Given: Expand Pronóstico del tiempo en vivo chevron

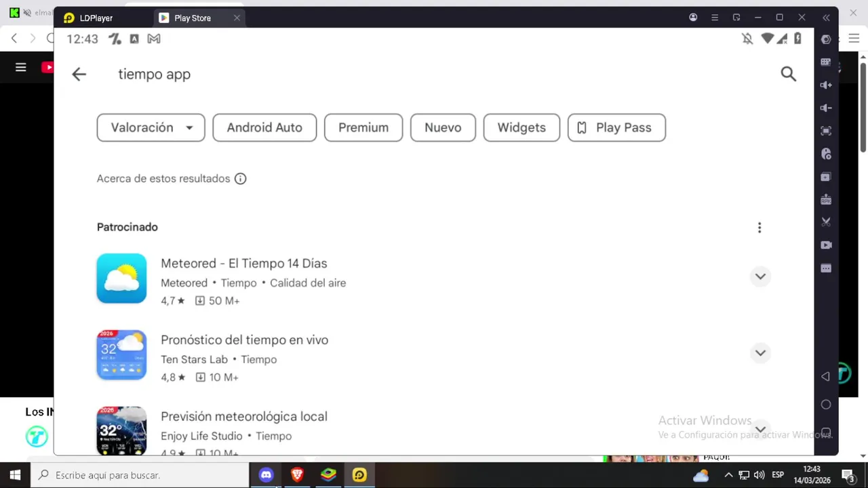Looking at the screenshot, I should click(x=760, y=352).
